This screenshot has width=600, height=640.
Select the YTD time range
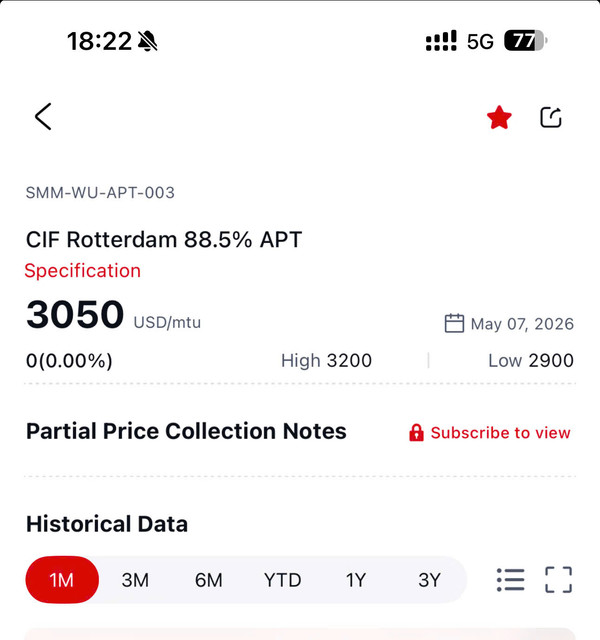click(x=282, y=580)
